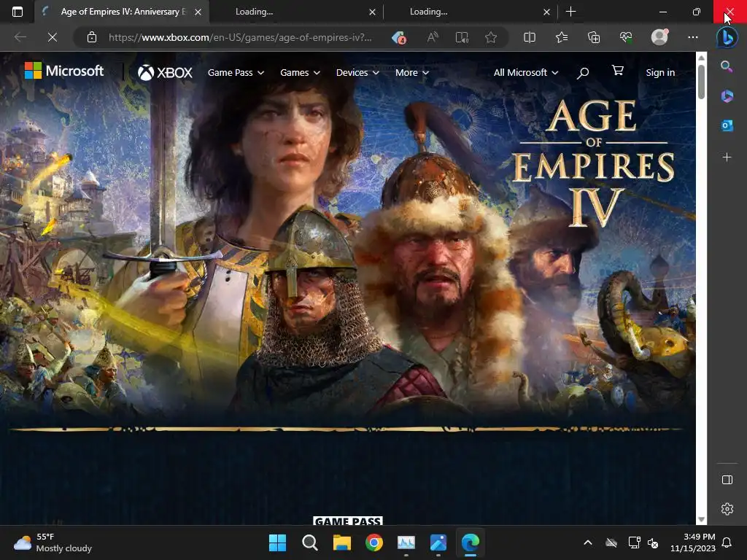The image size is (747, 560).
Task: Open Bing Copilot sidebar
Action: (727, 38)
